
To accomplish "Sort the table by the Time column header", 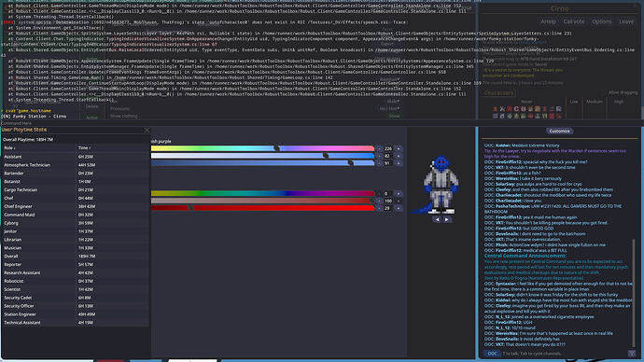I will pos(113,147).
